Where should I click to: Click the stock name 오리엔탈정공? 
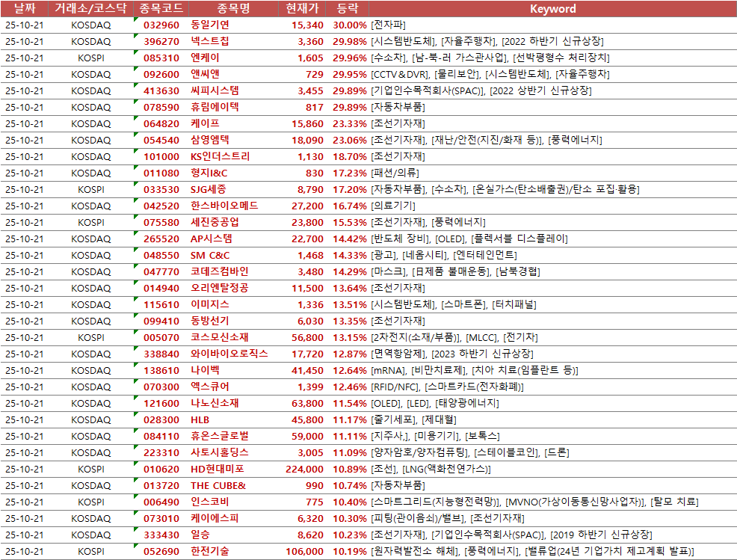point(220,289)
